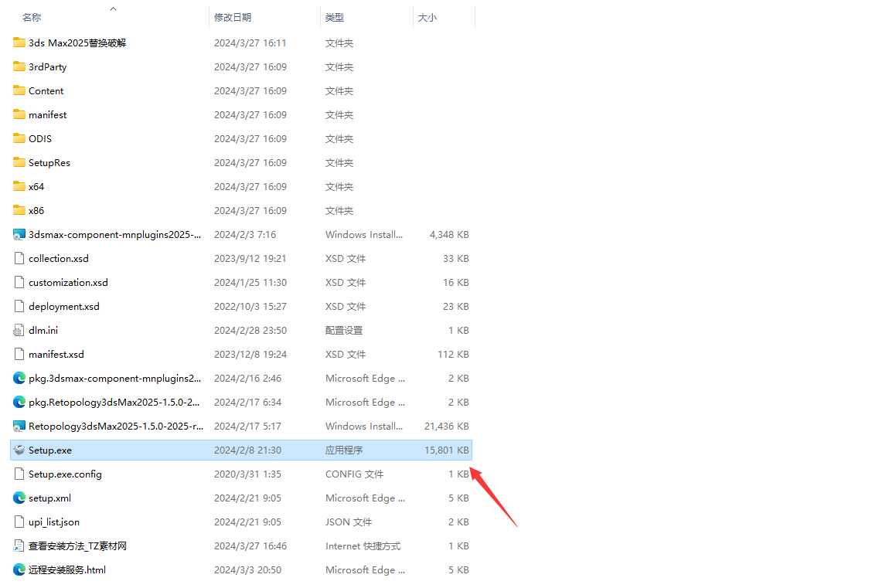Select the 3ds Max2025替换破解 folder icon
This screenshot has height=588, width=889.
[x=19, y=42]
